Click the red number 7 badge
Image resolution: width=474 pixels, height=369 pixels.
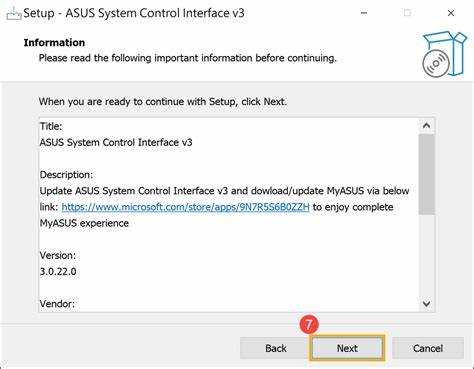click(x=309, y=324)
